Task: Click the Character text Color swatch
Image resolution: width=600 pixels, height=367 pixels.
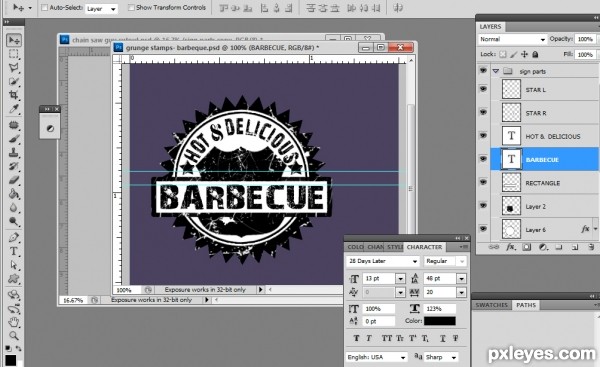Action: (x=440, y=321)
